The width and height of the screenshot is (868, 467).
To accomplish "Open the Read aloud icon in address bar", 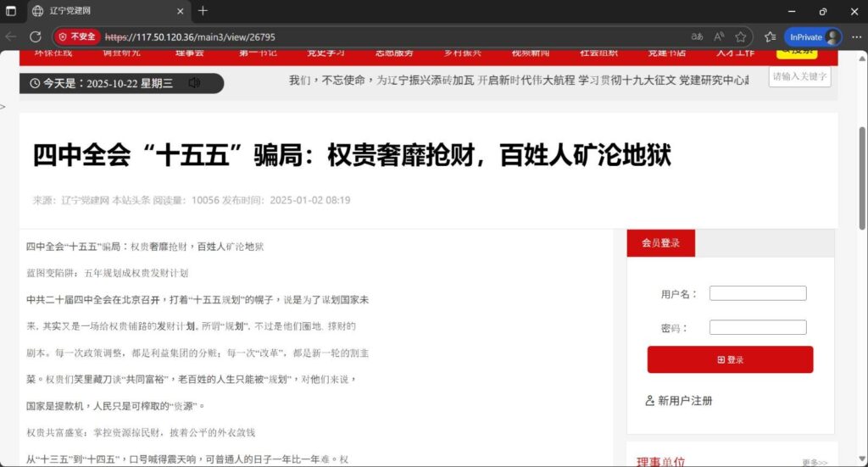I will (719, 37).
